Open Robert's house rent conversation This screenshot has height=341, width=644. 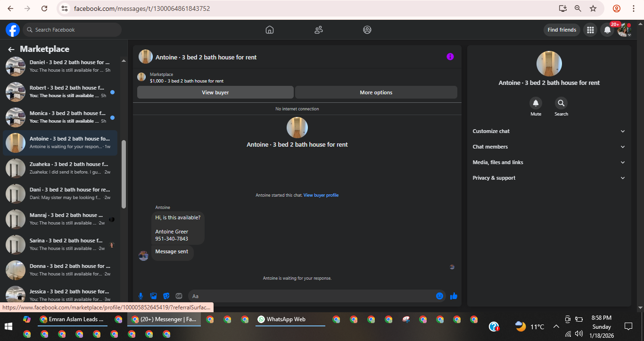point(60,91)
